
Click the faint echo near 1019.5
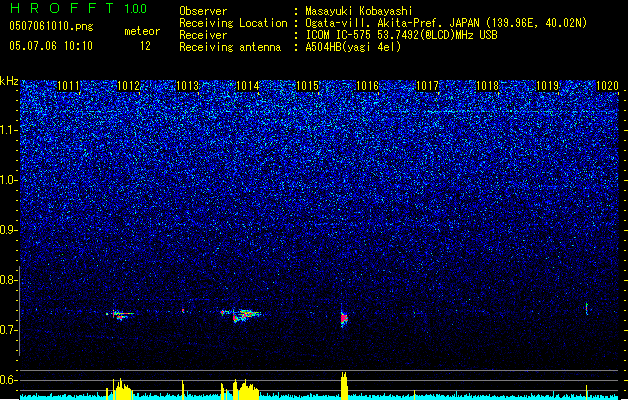(586, 309)
